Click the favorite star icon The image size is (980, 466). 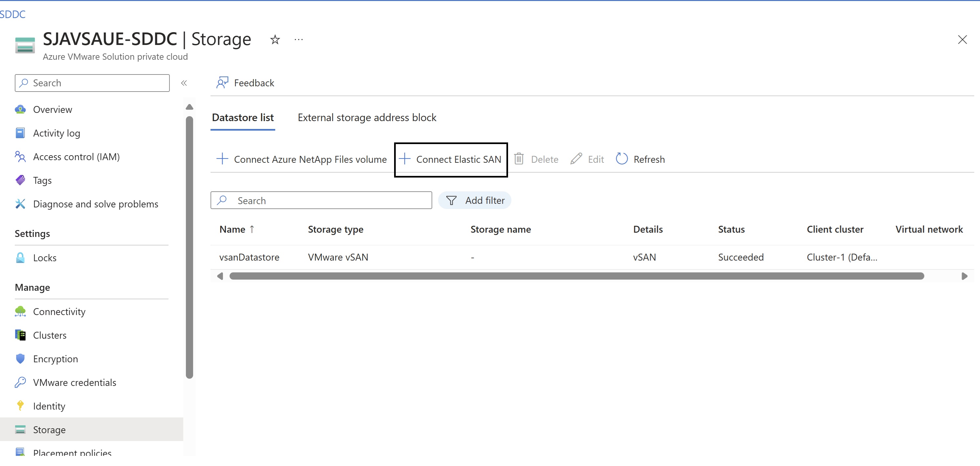point(275,39)
